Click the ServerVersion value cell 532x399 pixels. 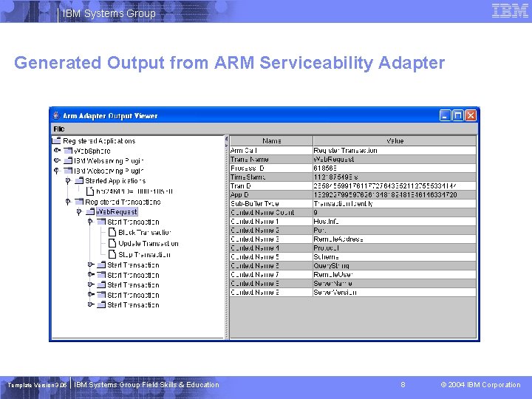click(x=395, y=292)
